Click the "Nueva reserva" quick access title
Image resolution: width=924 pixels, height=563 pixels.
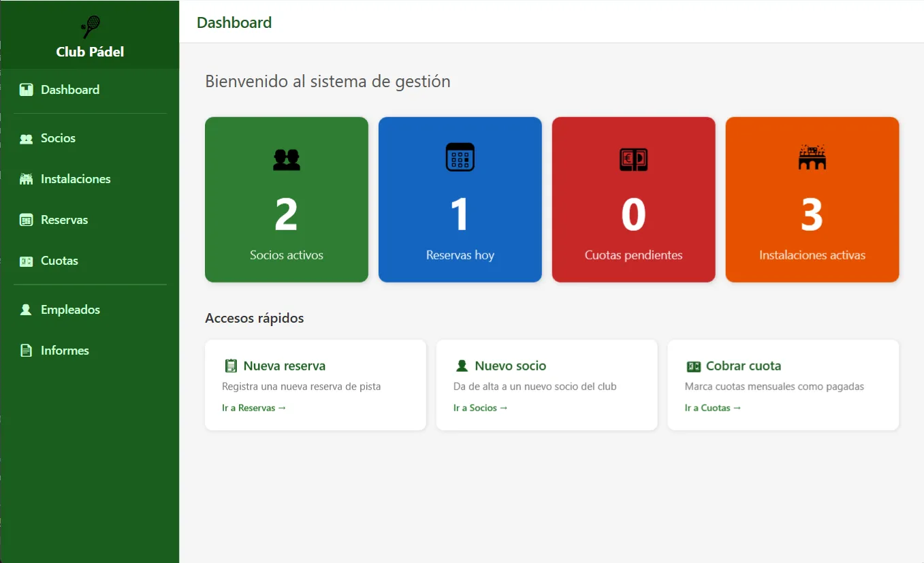[285, 366]
